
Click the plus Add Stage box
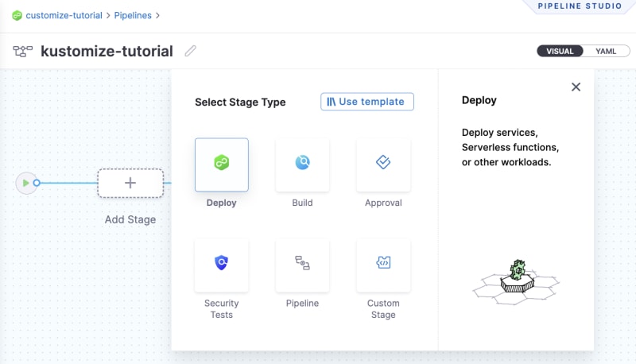130,183
